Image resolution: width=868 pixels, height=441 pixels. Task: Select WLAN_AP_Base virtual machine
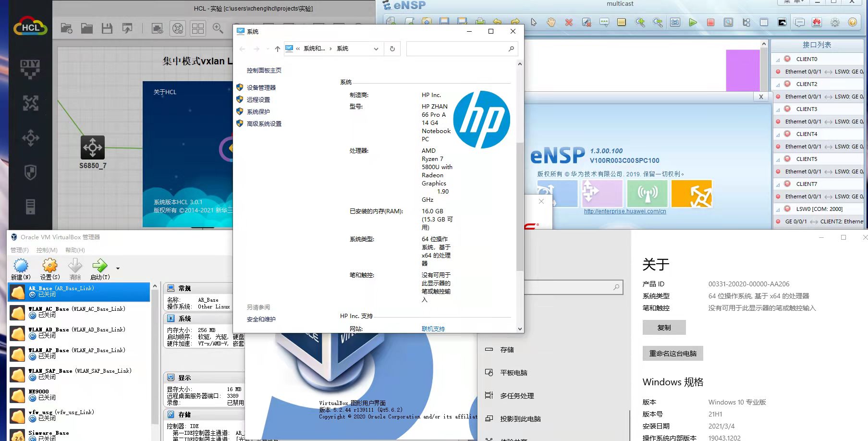79,354
